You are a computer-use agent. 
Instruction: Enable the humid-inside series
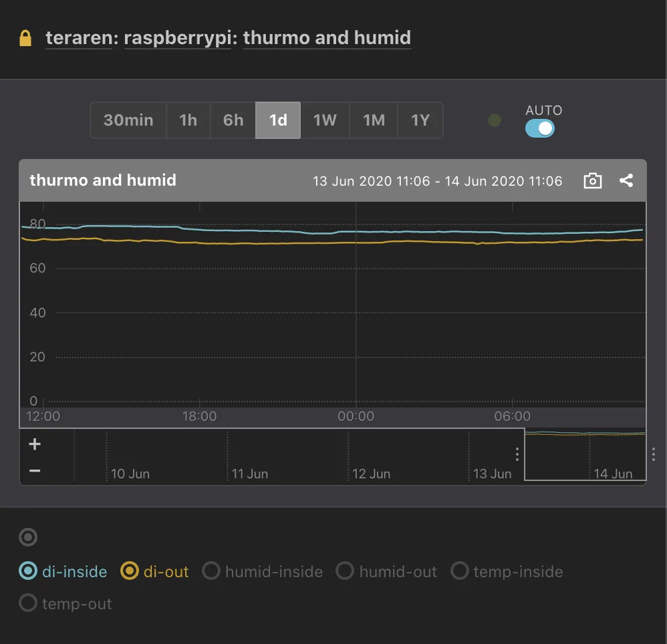211,571
